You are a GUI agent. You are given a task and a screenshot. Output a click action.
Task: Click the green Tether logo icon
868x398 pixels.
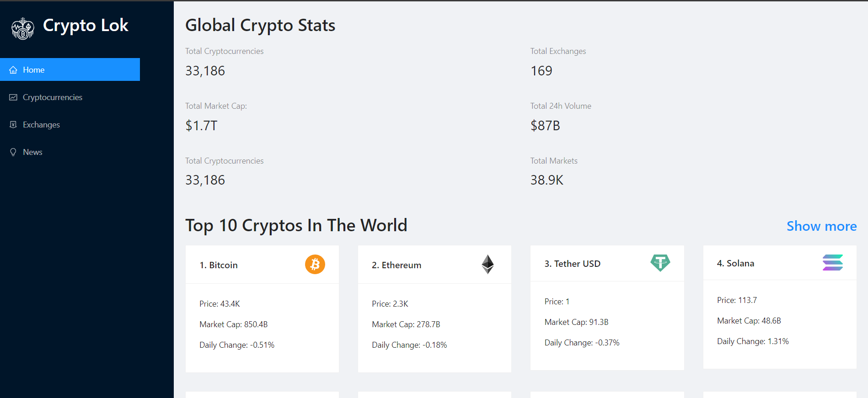(660, 263)
